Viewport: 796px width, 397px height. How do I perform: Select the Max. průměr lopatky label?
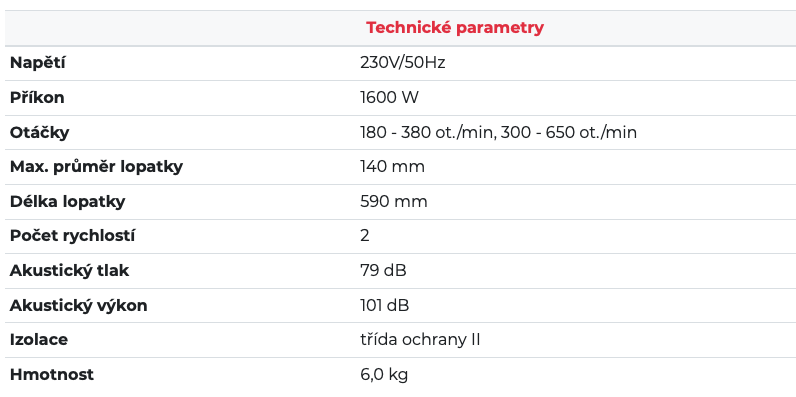96,167
